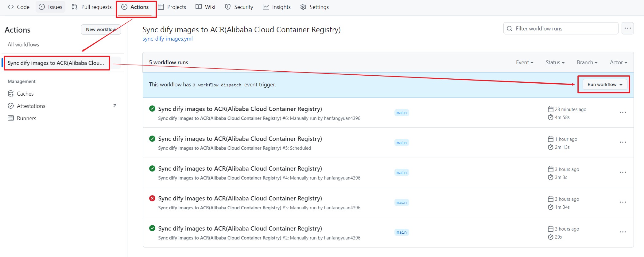Click failure X icon of run #3
Viewport: 644px width, 257px height.
[152, 198]
